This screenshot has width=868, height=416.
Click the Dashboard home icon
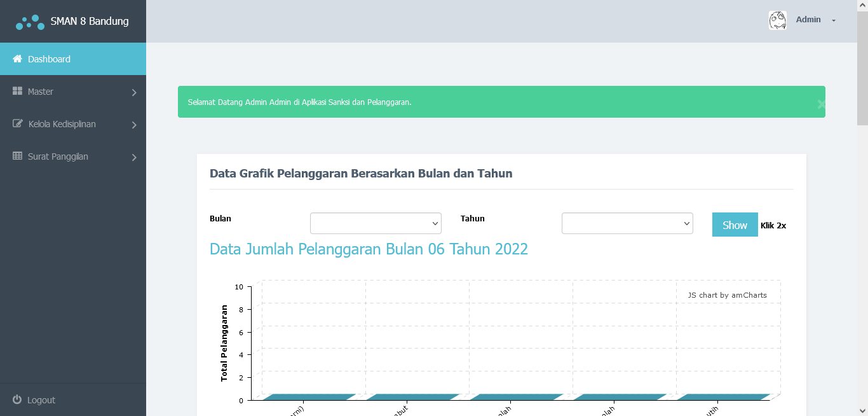coord(18,59)
